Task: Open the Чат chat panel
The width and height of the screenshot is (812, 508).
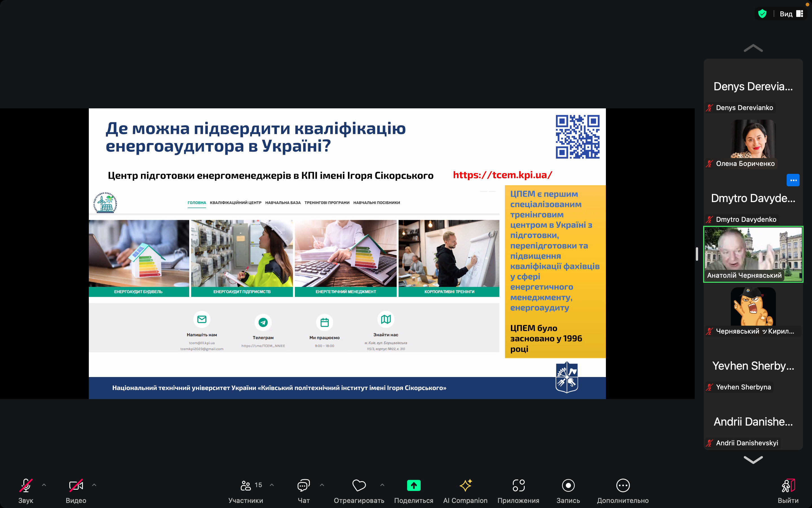Action: (304, 491)
